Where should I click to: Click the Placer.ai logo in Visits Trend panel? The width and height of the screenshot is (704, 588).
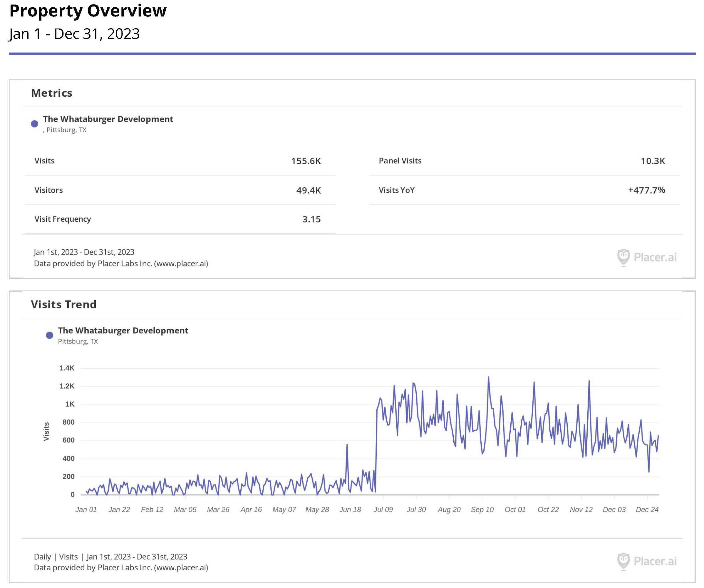647,561
